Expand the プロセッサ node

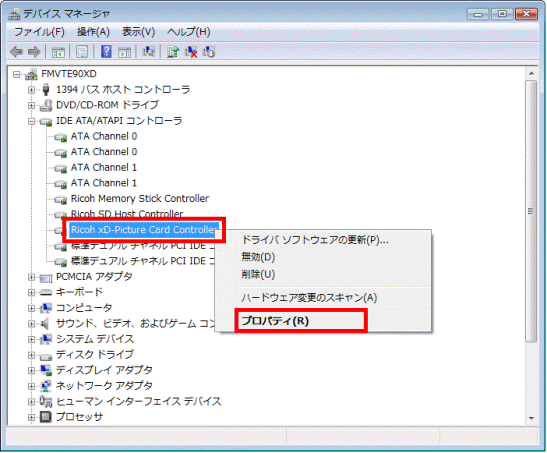(31, 417)
